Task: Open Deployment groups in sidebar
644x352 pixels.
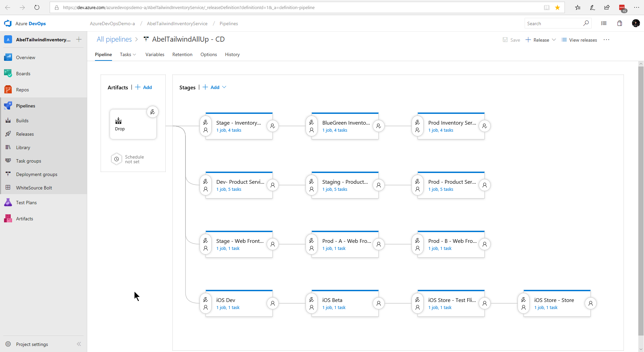Action: [37, 174]
